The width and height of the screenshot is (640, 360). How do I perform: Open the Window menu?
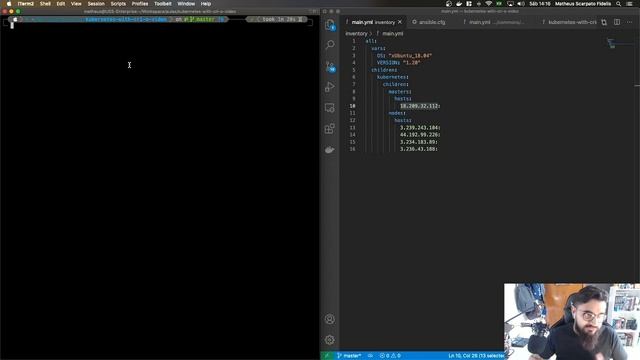[x=186, y=4]
